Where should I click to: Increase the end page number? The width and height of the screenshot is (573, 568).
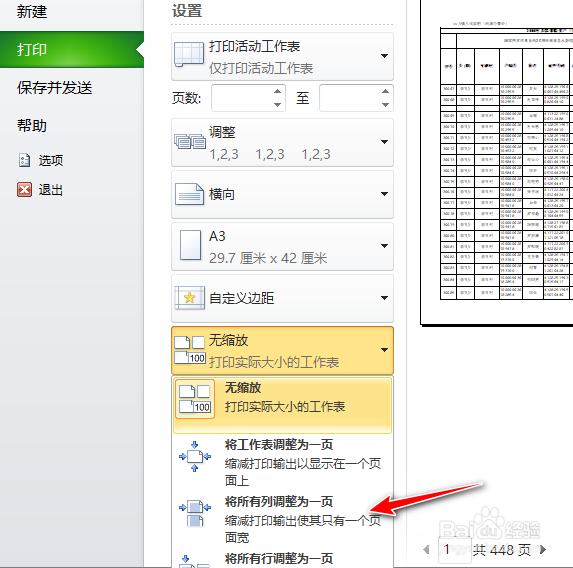point(385,91)
